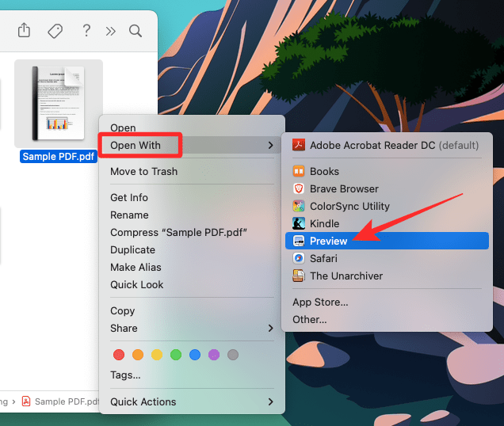Click the Books app icon
The width and height of the screenshot is (504, 426).
pos(299,171)
